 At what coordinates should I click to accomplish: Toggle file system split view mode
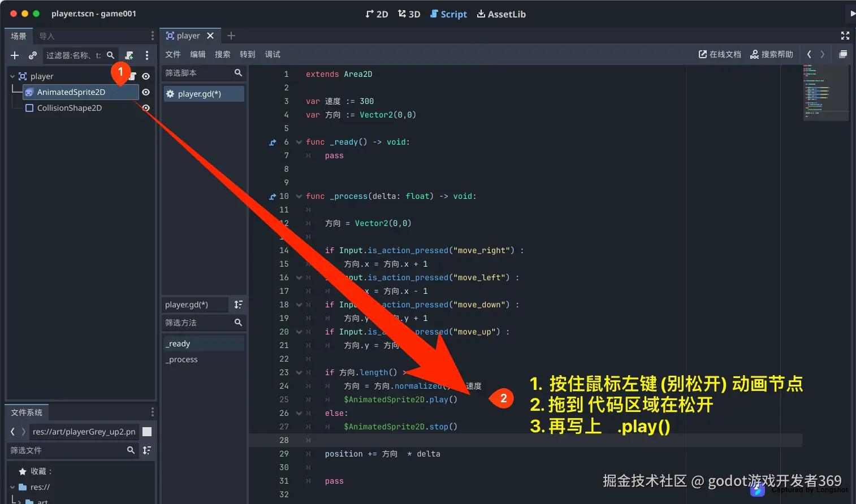147,432
